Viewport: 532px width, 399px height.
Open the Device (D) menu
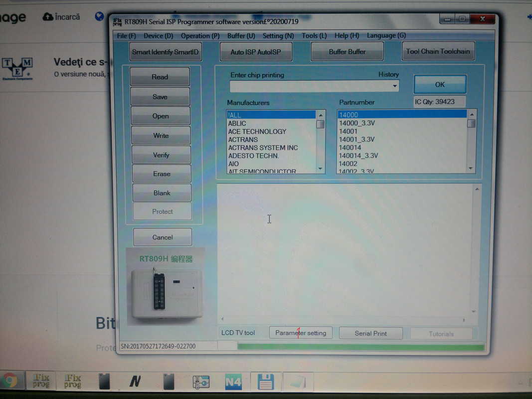pos(158,35)
